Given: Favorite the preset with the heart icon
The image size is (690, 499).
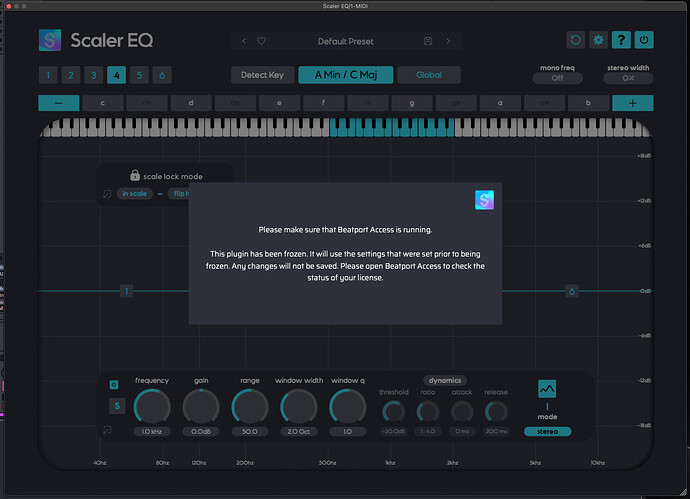Looking at the screenshot, I should click(x=261, y=41).
